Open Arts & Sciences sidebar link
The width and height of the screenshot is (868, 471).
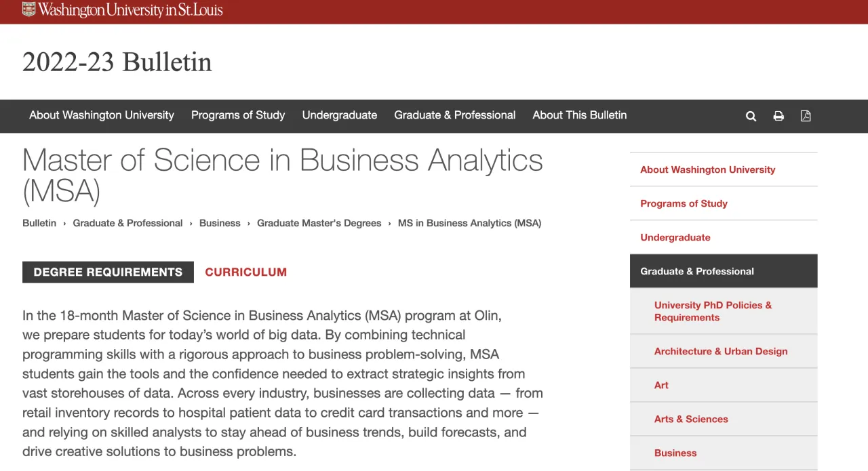[691, 419]
